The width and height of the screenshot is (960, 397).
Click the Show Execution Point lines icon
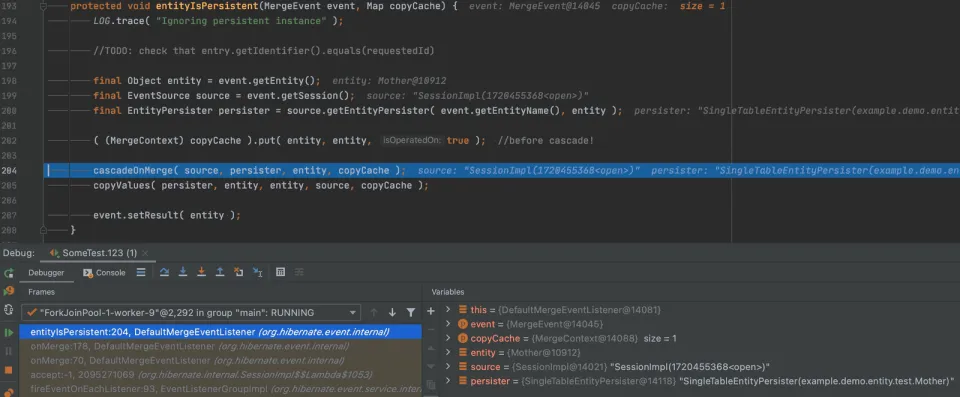[141, 272]
